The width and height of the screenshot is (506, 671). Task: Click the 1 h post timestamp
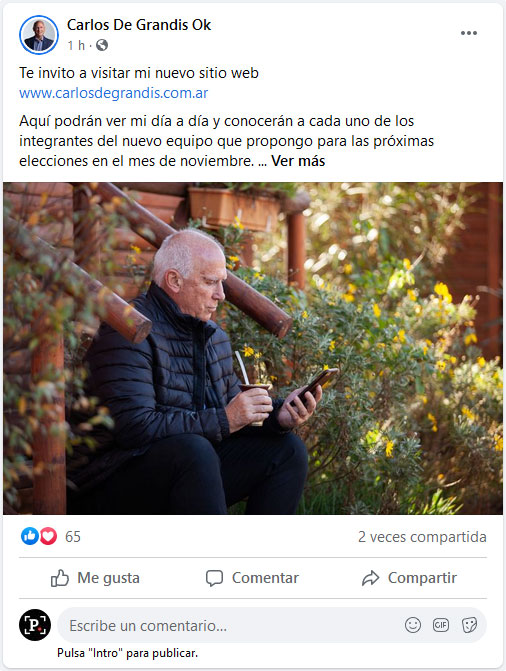pos(76,45)
